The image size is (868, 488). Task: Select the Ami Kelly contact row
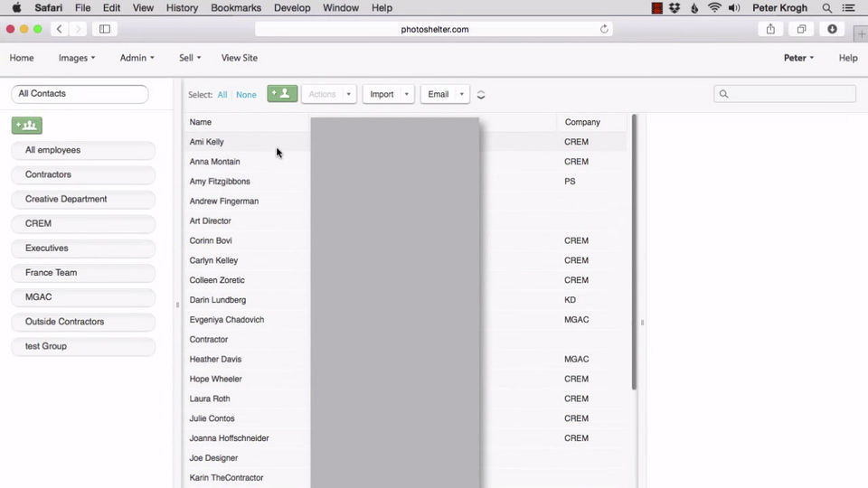pyautogui.click(x=405, y=142)
